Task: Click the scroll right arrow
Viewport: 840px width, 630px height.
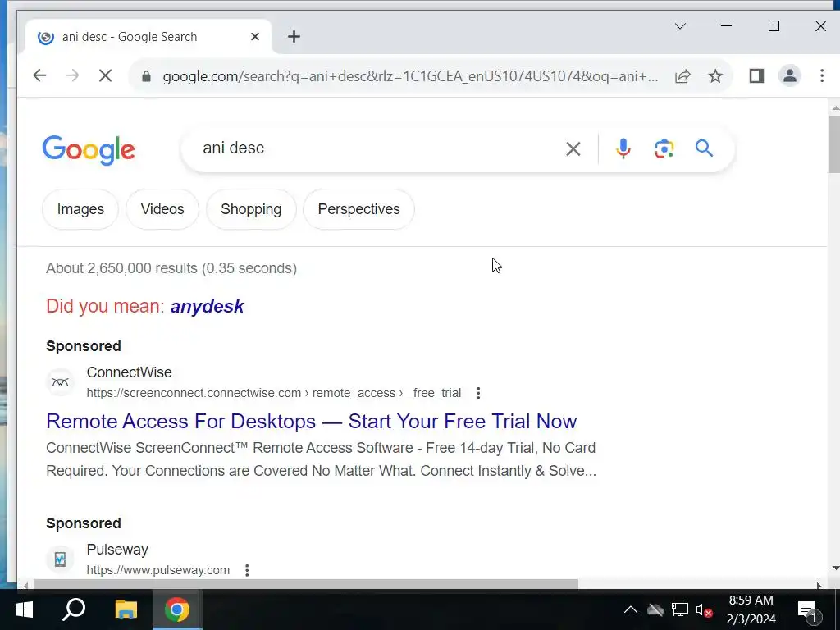Action: [x=819, y=586]
